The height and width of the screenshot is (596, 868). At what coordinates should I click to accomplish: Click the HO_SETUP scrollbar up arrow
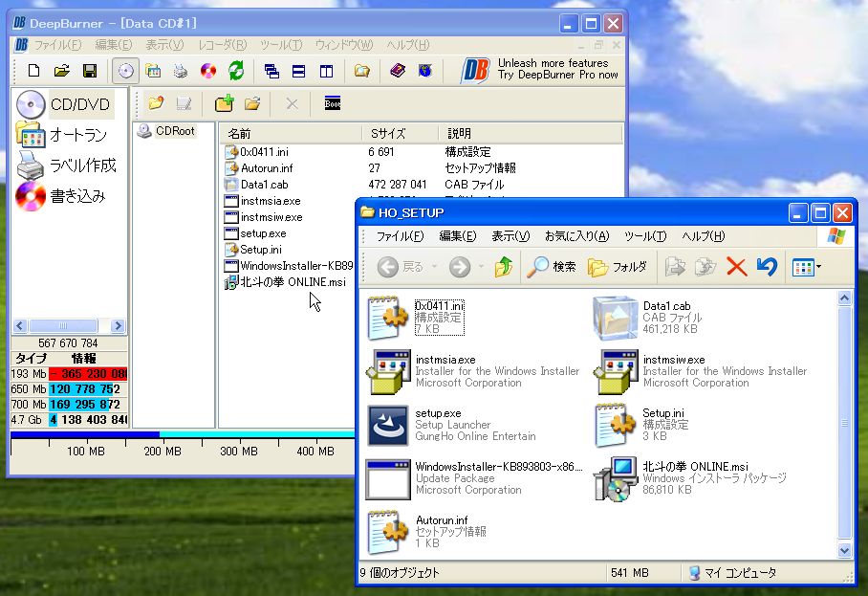(x=844, y=298)
